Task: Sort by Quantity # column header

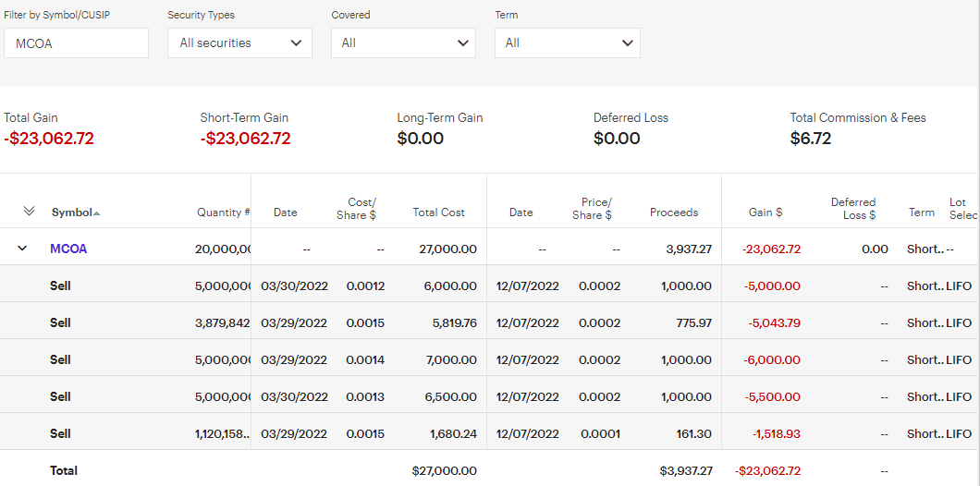Action: coord(223,213)
